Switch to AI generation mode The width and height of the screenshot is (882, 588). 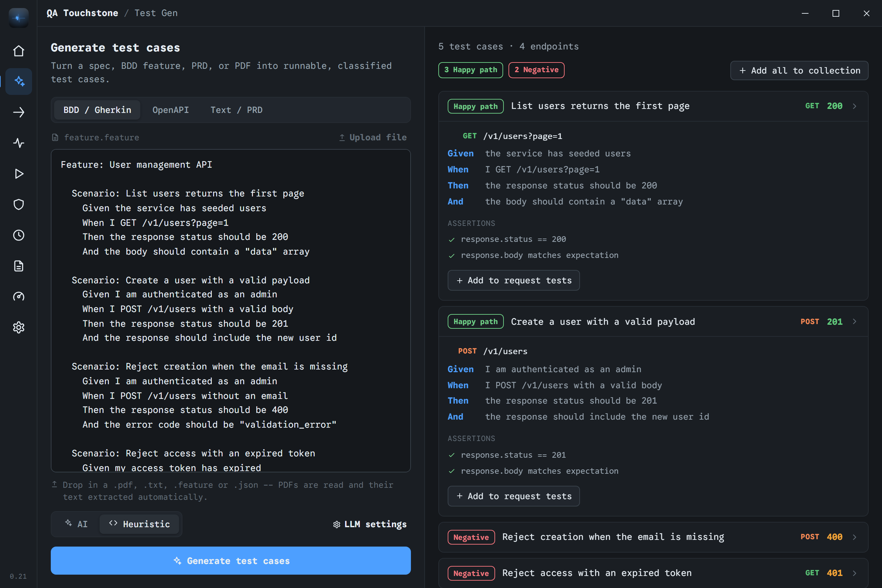(76, 524)
